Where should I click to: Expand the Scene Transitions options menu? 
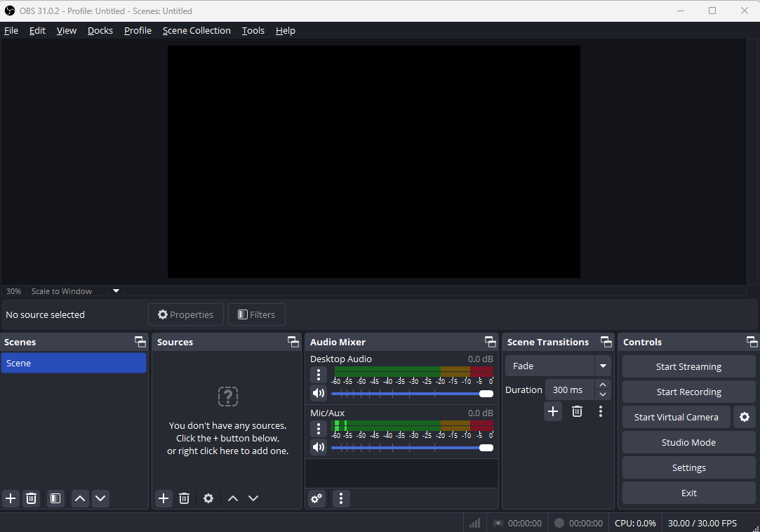(601, 411)
